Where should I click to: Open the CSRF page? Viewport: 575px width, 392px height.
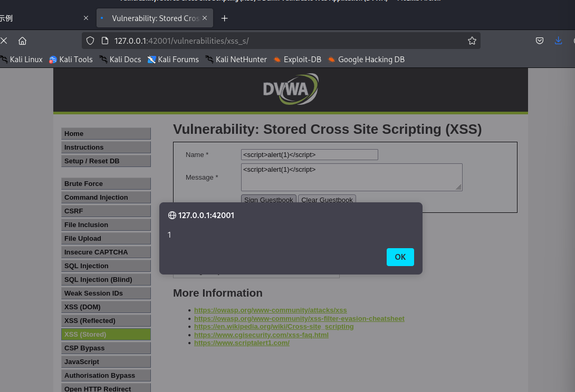(x=106, y=211)
